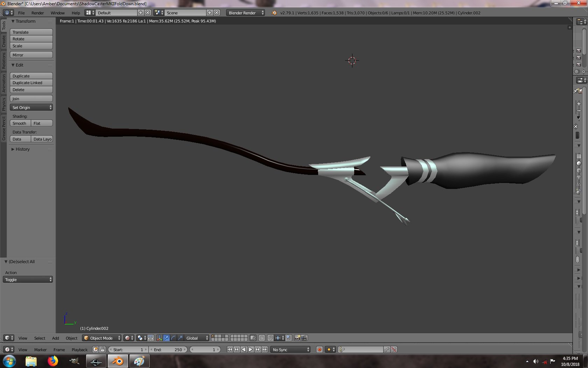Jump to the start frame

pyautogui.click(x=230, y=349)
